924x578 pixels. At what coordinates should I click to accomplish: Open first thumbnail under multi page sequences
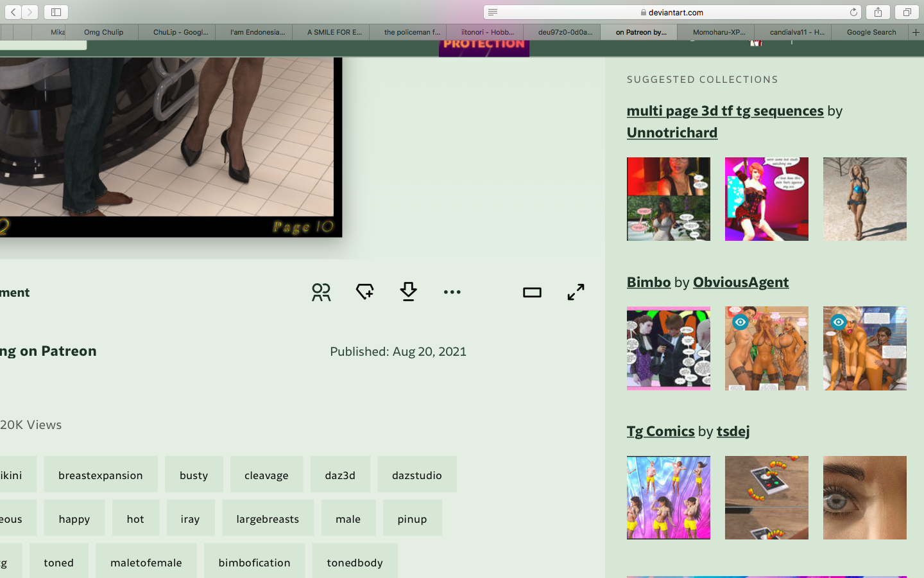point(669,199)
